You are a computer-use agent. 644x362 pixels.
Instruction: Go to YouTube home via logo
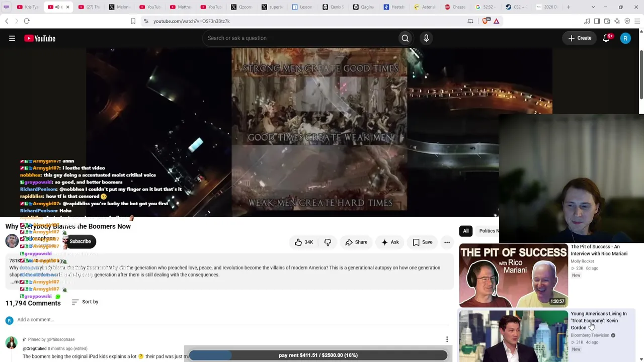click(x=40, y=38)
